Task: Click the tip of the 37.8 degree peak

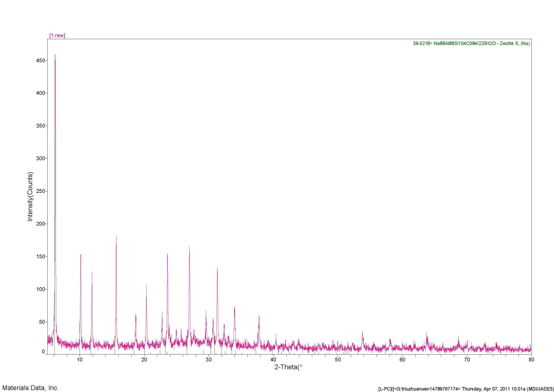Action: coord(259,316)
